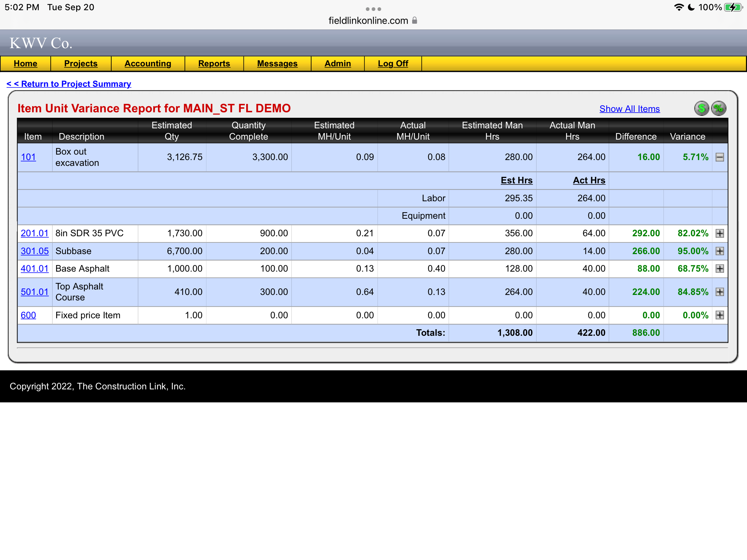Return to Project Summary link

click(69, 84)
